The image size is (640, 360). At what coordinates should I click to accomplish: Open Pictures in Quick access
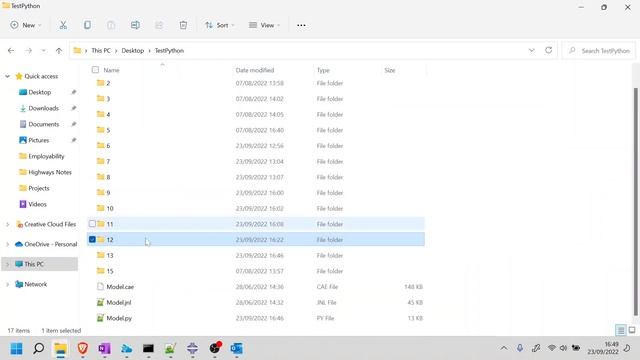click(38, 140)
